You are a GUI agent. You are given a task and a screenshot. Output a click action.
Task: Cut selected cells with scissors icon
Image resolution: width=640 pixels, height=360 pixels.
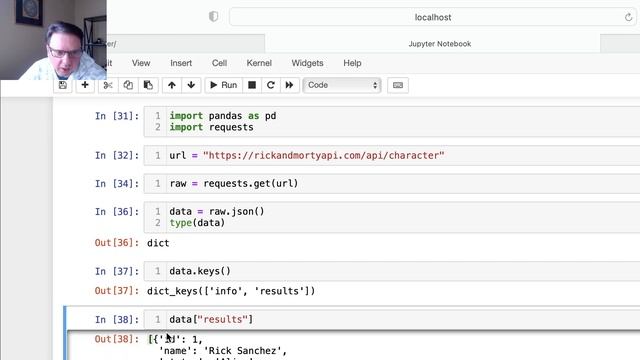[108, 85]
